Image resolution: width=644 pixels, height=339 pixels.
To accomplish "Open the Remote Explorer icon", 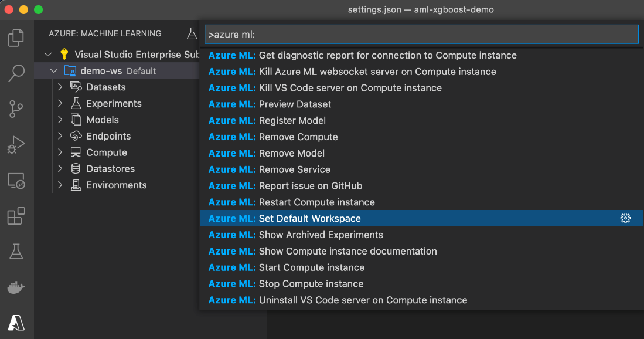I will pyautogui.click(x=16, y=181).
